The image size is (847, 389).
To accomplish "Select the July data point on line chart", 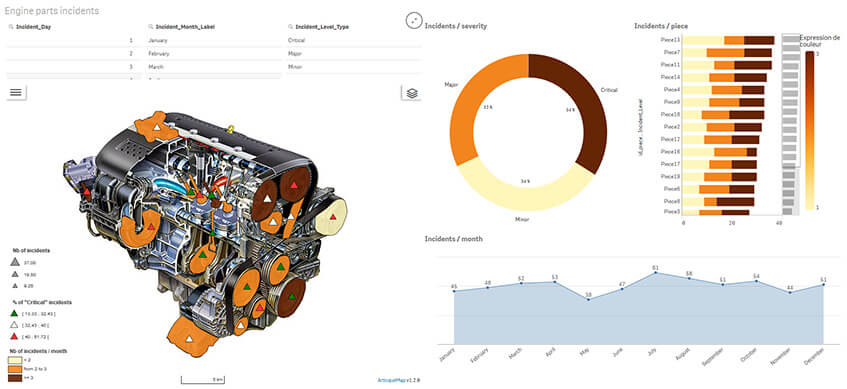I will [x=655, y=273].
